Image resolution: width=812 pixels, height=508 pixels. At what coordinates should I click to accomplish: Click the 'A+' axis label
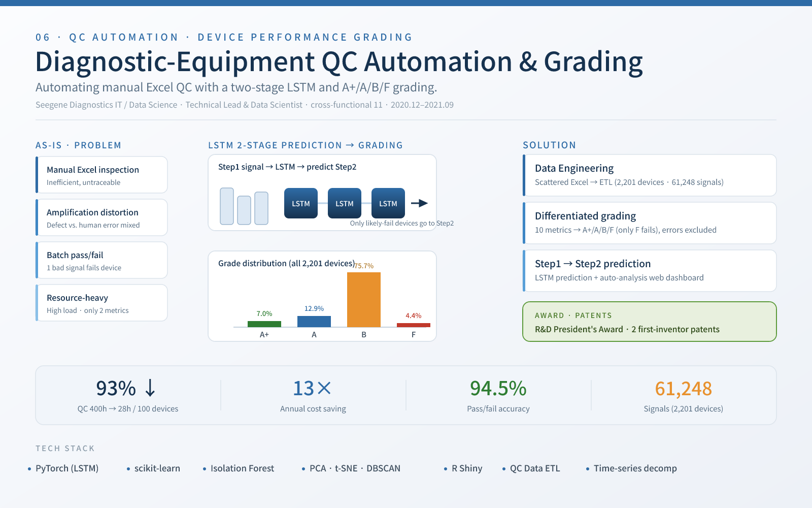(264, 334)
